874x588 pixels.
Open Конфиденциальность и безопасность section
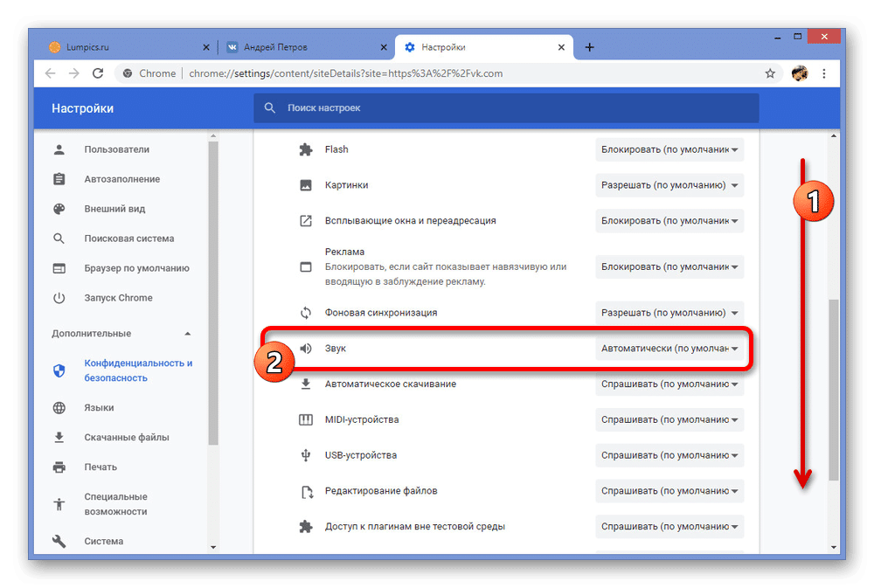point(138,370)
